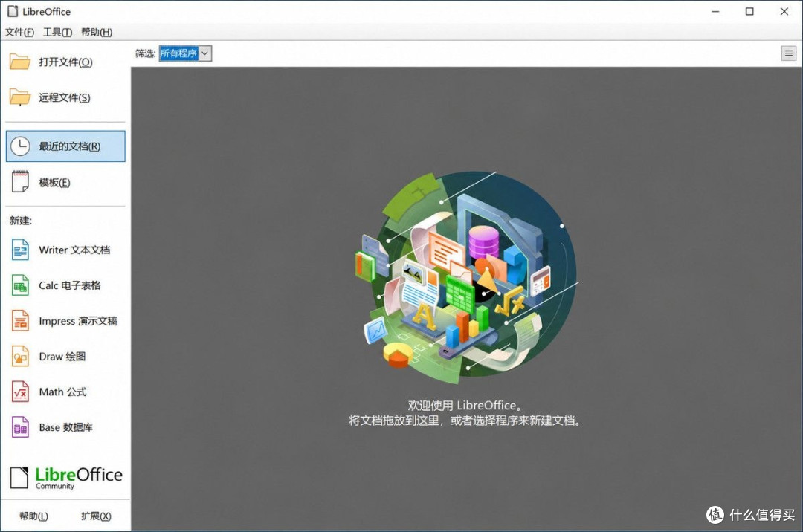Image resolution: width=803 pixels, height=532 pixels.
Task: Click the 模板 notepad icon
Action: (20, 181)
